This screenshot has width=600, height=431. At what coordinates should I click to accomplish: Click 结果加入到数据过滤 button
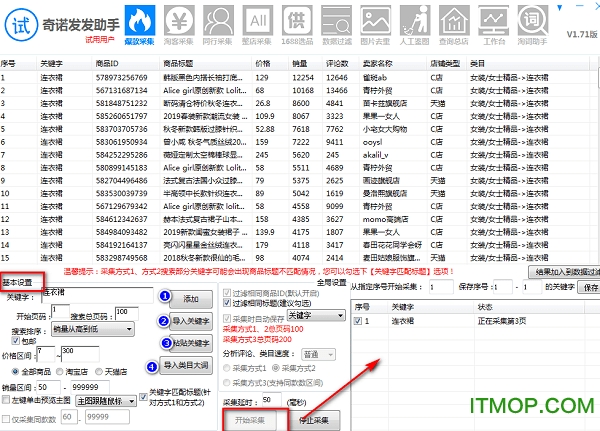pyautogui.click(x=564, y=272)
